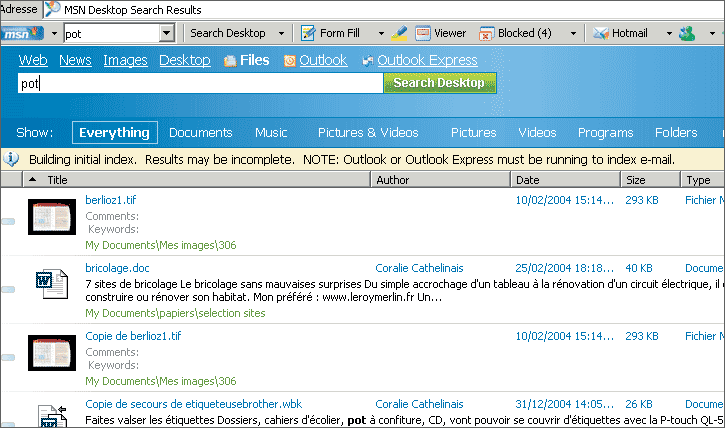
Task: Click the Form Fill icon
Action: pyautogui.click(x=308, y=33)
